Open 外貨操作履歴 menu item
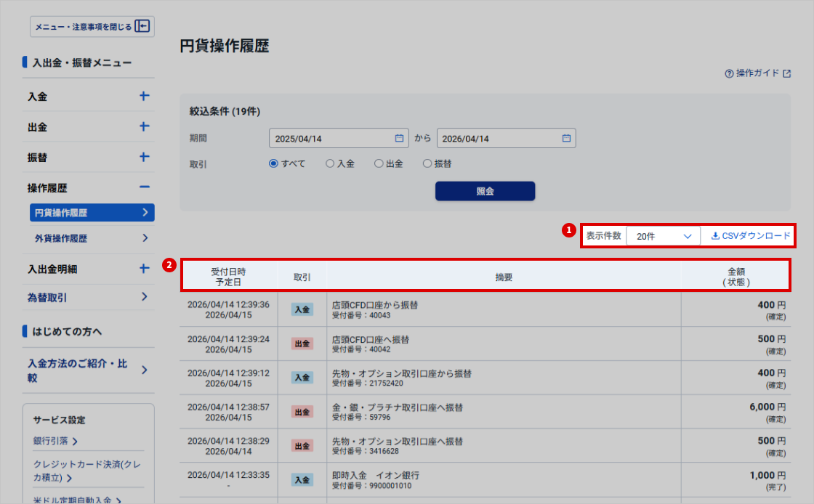814x504 pixels. click(89, 238)
